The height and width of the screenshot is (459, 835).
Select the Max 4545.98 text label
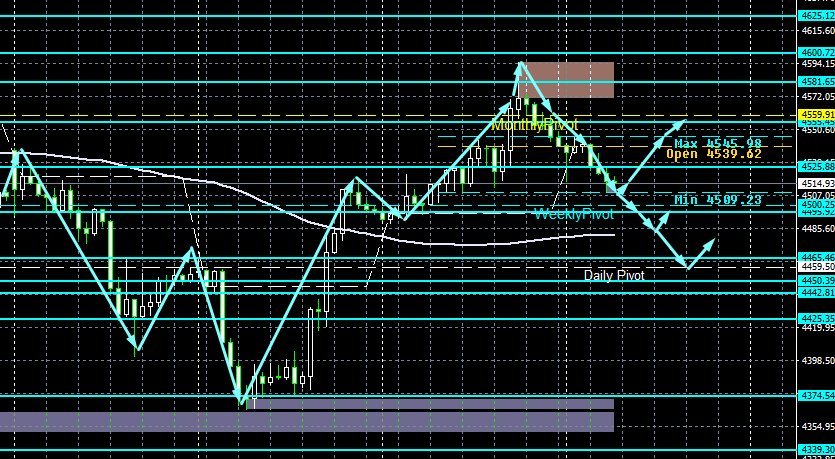click(x=718, y=143)
